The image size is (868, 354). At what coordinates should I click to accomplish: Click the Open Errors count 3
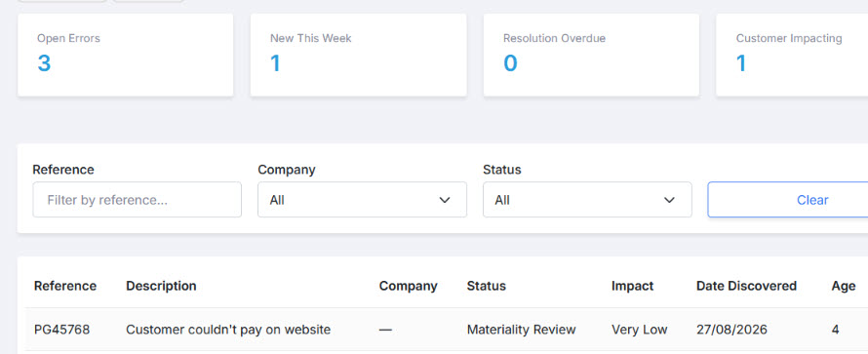(44, 63)
